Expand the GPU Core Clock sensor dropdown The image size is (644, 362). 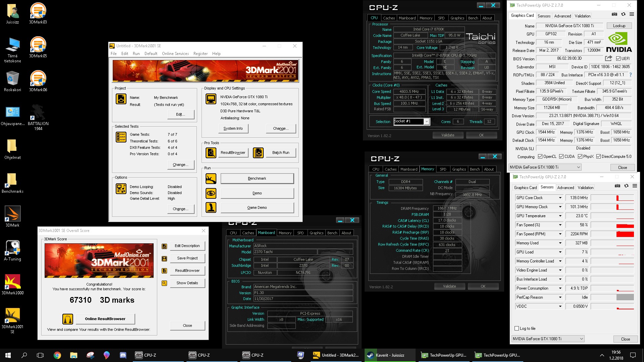(x=560, y=198)
